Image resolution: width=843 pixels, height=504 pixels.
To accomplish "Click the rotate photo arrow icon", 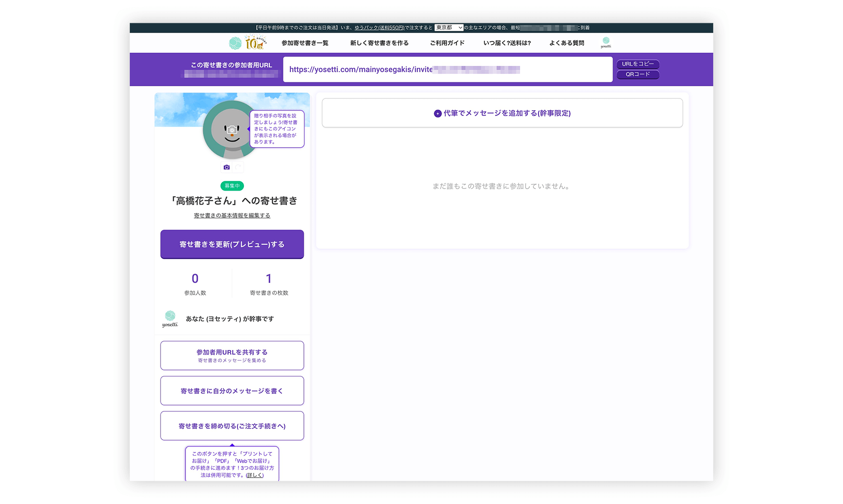I will [238, 167].
